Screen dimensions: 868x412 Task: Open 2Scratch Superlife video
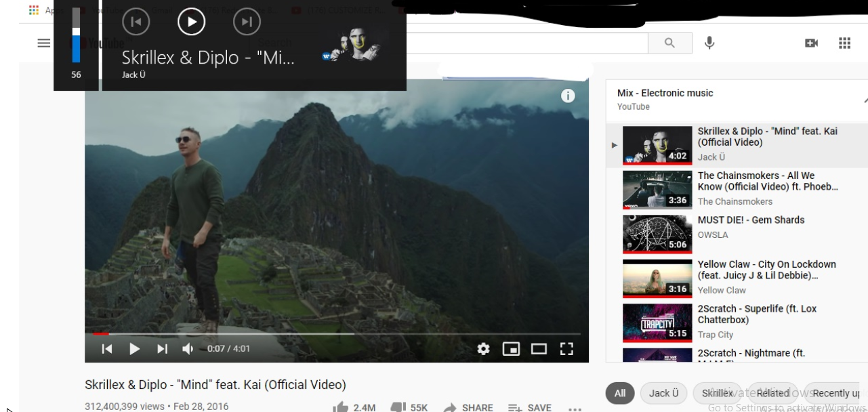click(x=737, y=323)
